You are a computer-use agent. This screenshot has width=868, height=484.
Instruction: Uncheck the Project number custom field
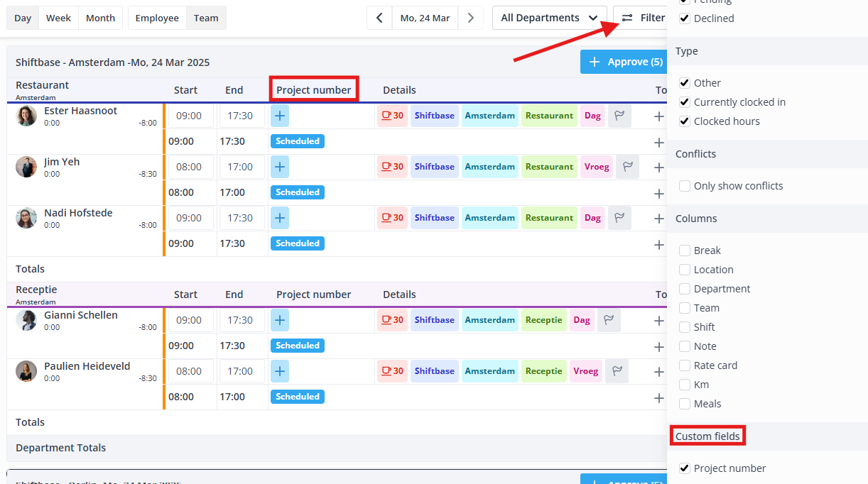point(684,468)
